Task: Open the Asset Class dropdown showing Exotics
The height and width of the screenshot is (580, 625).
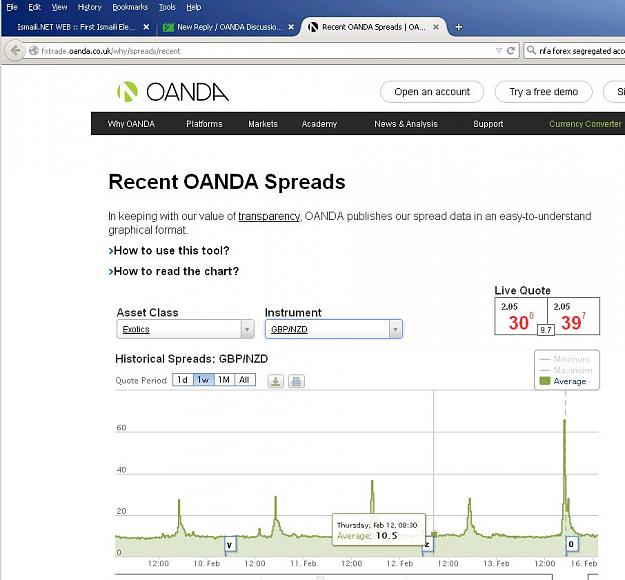Action: (185, 329)
